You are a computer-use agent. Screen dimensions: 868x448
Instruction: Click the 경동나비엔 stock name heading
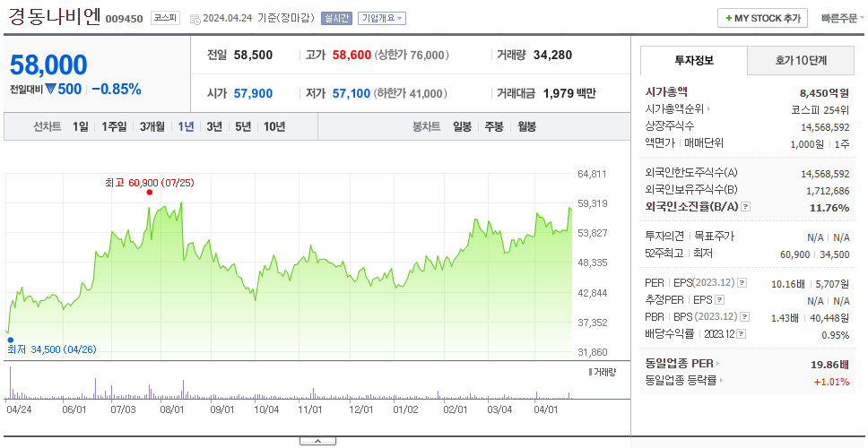54,17
